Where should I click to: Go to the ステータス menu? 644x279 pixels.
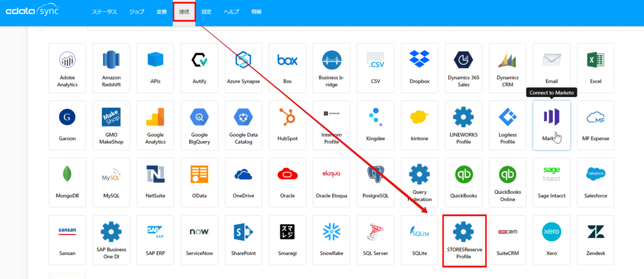(104, 12)
